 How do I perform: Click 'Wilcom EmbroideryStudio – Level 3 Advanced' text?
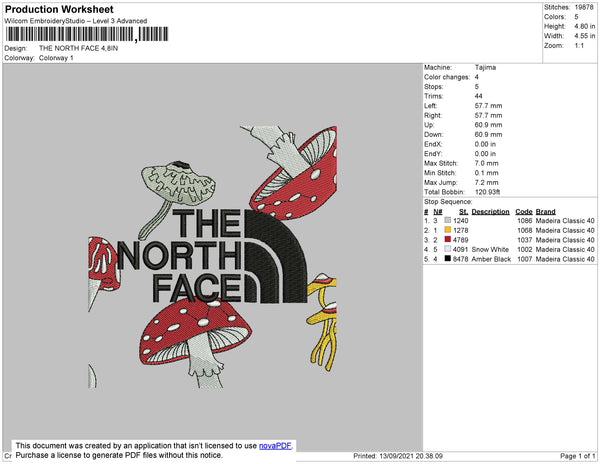(x=76, y=21)
